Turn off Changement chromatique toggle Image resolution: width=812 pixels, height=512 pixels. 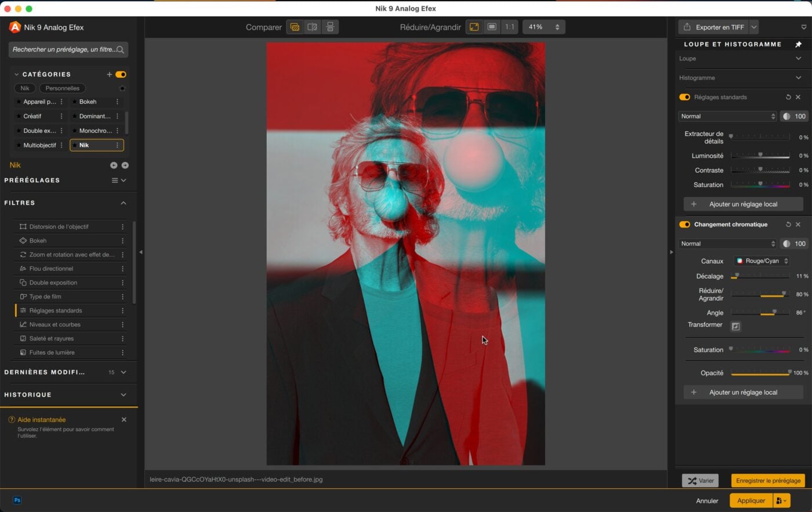pos(684,225)
